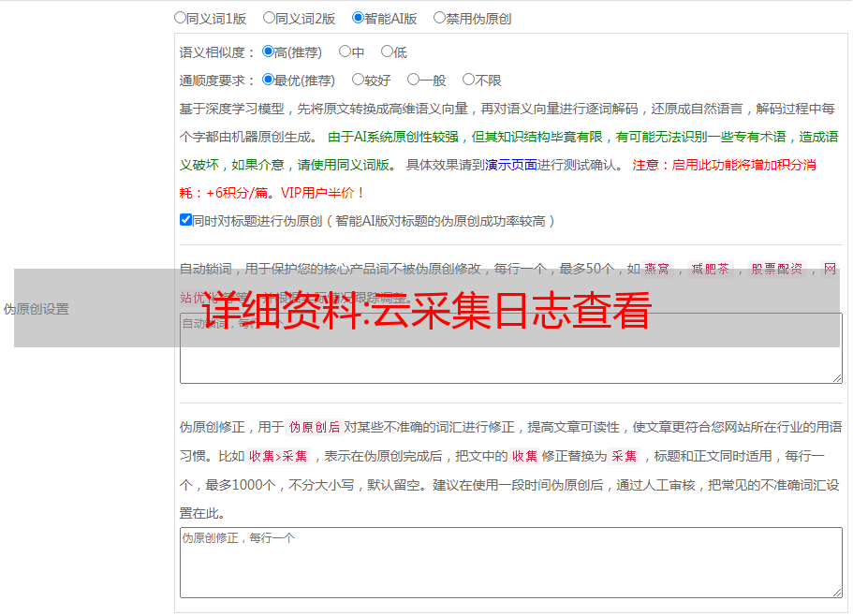This screenshot has height=616, width=853.
Task: Select the 同义词1版 radio option
Action: pos(180,18)
